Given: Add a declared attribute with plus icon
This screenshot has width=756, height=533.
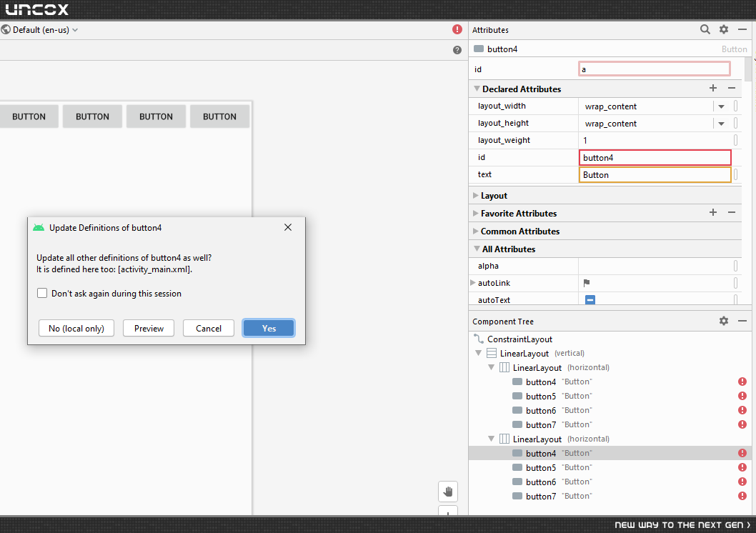Looking at the screenshot, I should (713, 88).
